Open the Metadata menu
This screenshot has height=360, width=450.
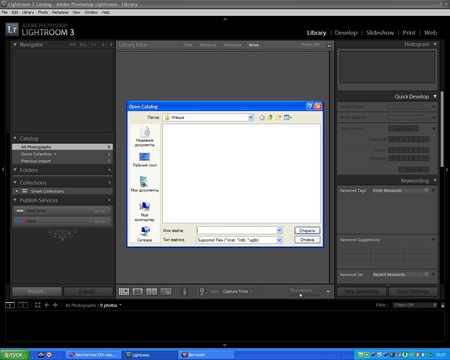[x=60, y=12]
